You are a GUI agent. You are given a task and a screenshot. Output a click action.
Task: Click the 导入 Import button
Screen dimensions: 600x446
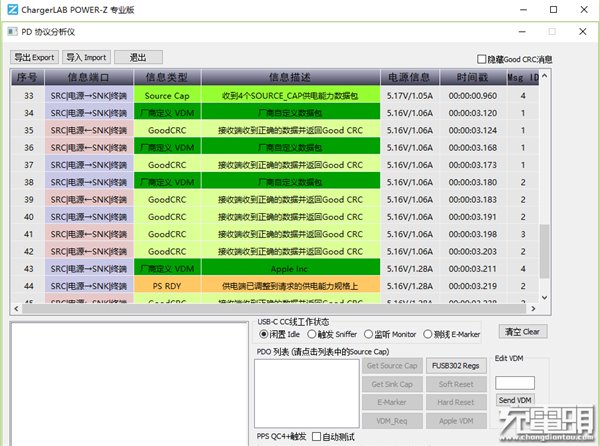86,57
